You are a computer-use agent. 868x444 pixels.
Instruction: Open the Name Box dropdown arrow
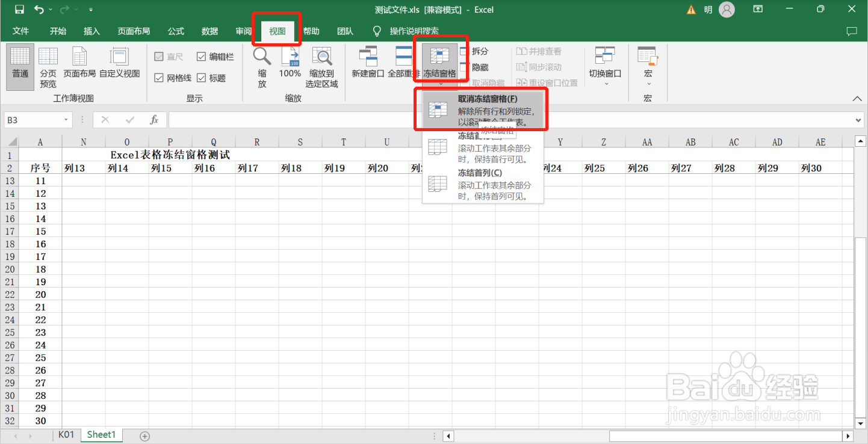[67, 120]
